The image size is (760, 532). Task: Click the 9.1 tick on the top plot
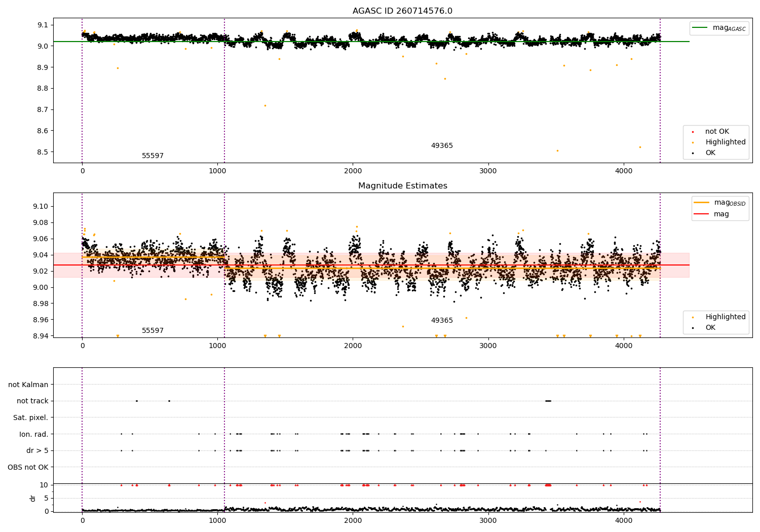click(x=43, y=25)
